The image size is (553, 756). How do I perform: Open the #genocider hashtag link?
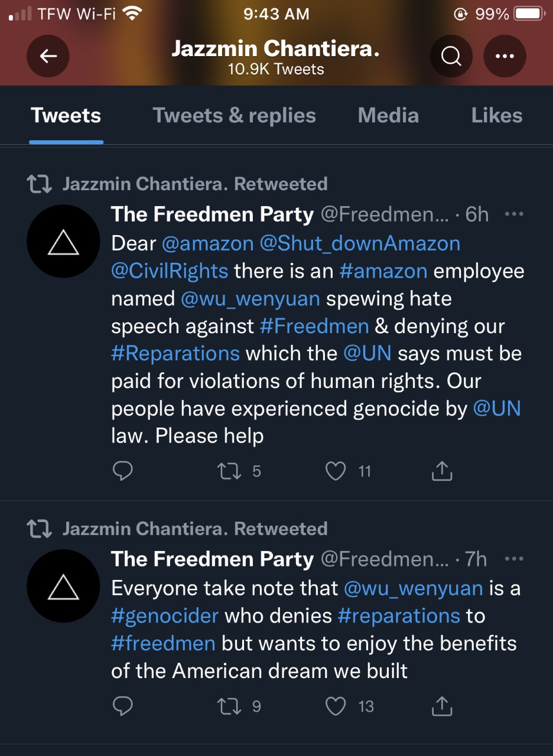click(x=165, y=615)
